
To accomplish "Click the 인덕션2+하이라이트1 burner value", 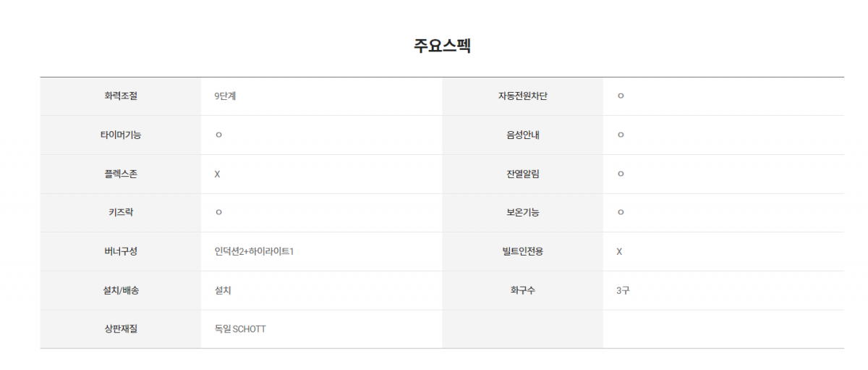I will (254, 251).
